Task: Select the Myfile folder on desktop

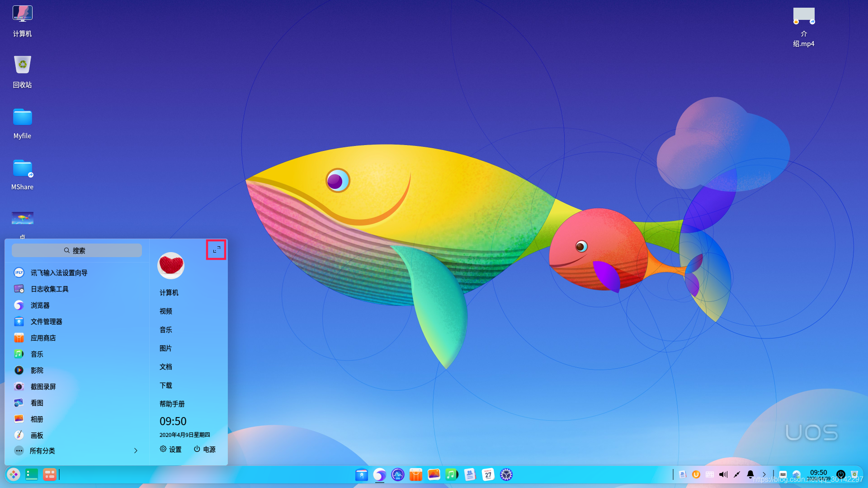Action: tap(22, 123)
